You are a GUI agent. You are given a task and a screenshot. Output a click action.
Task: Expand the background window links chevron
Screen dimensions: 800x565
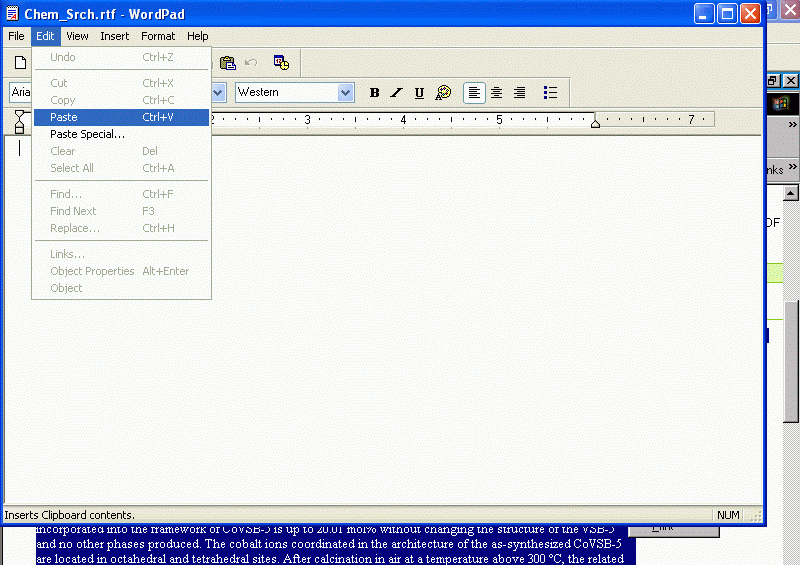(792, 167)
